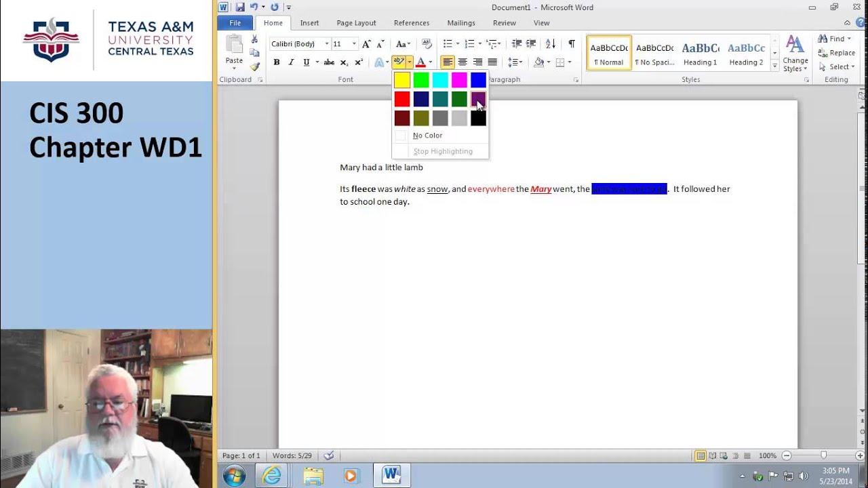The width and height of the screenshot is (868, 488).
Task: Click Replace in Editing group
Action: coord(835,53)
